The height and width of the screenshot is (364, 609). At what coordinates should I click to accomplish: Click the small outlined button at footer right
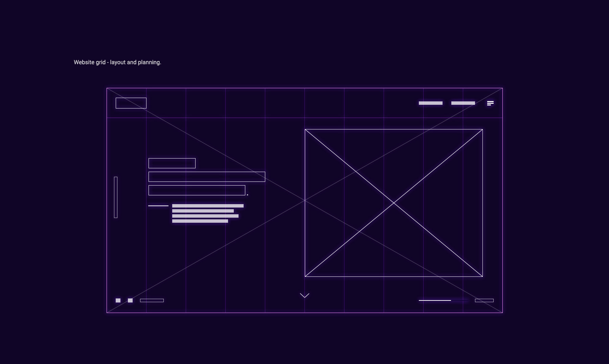[x=484, y=300]
